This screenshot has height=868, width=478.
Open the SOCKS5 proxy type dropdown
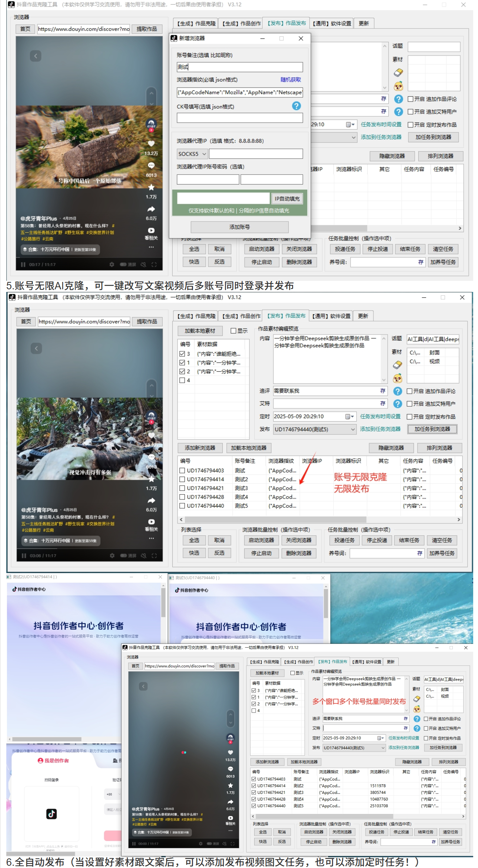tap(192, 154)
